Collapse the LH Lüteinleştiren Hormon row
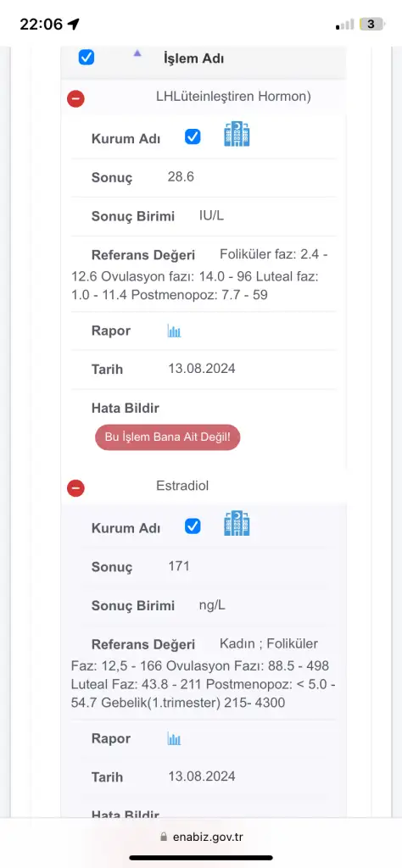The image size is (402, 868). click(75, 99)
